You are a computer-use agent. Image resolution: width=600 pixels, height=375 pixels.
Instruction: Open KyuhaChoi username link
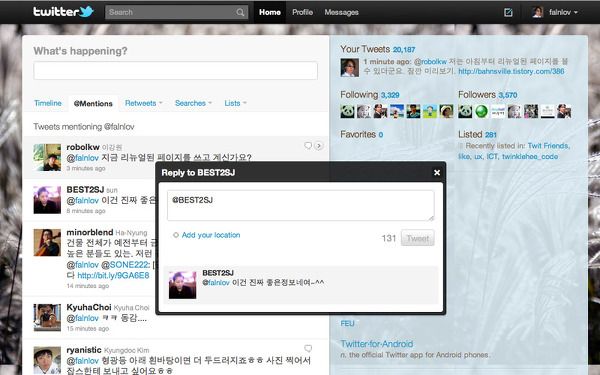[89, 307]
